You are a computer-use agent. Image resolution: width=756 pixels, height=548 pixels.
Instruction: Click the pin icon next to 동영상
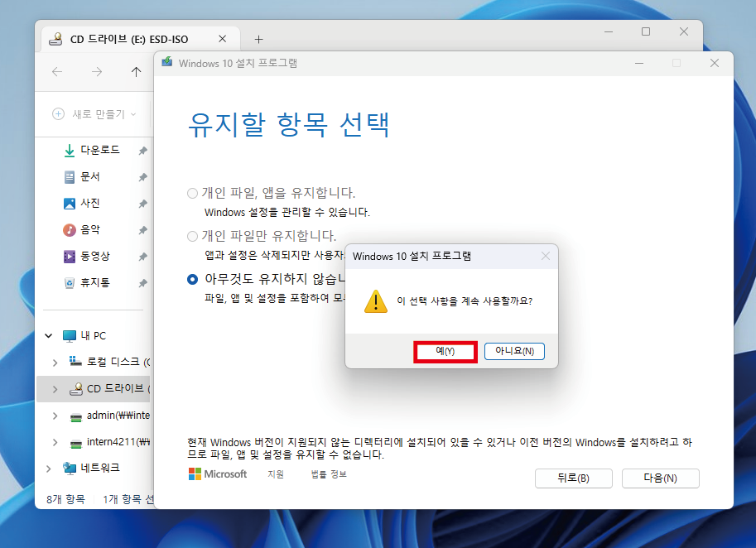click(x=142, y=257)
